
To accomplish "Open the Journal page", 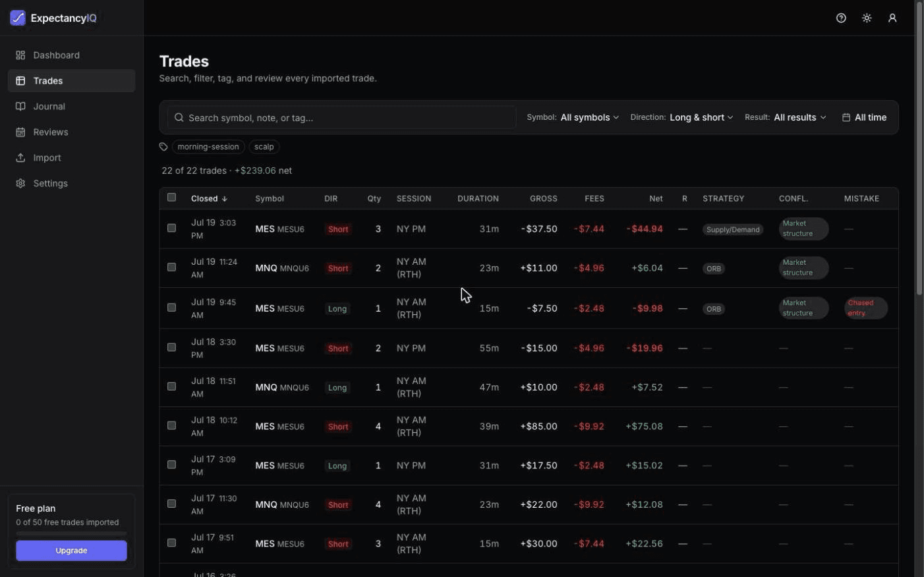I will (x=71, y=107).
